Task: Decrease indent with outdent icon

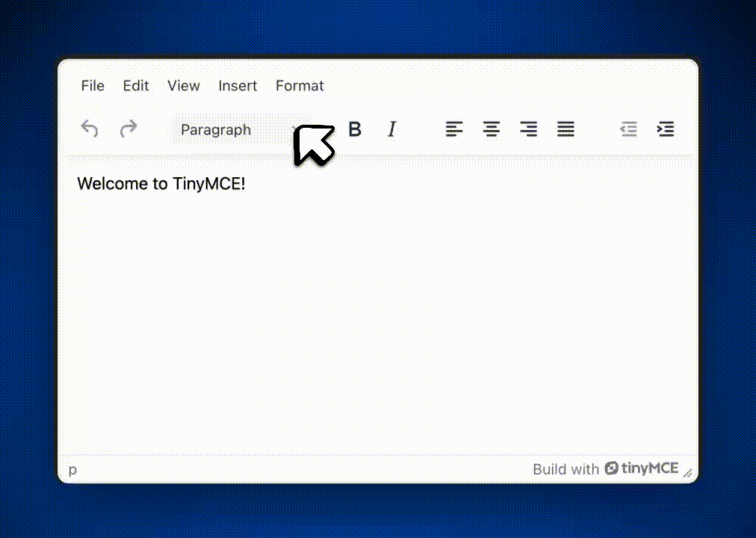Action: click(628, 129)
